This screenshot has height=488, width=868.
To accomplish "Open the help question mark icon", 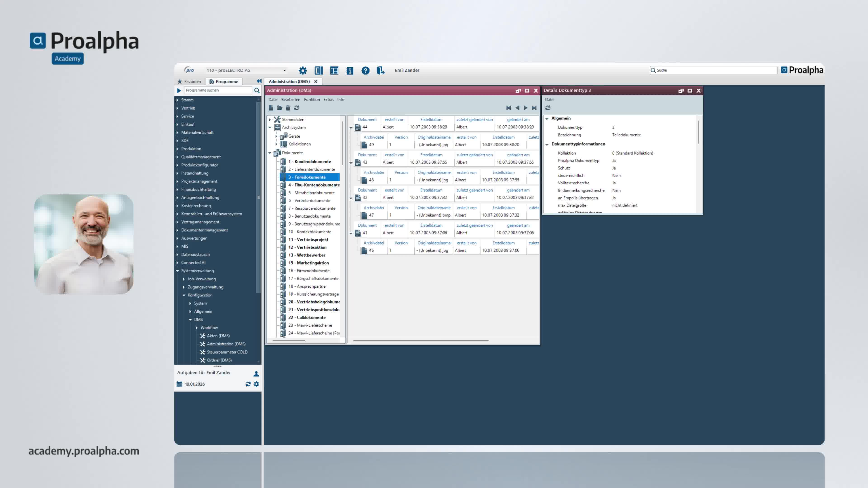I will [365, 70].
